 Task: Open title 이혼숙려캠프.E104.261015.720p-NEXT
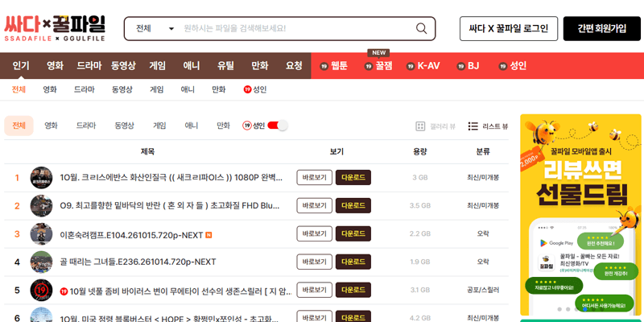[131, 235]
